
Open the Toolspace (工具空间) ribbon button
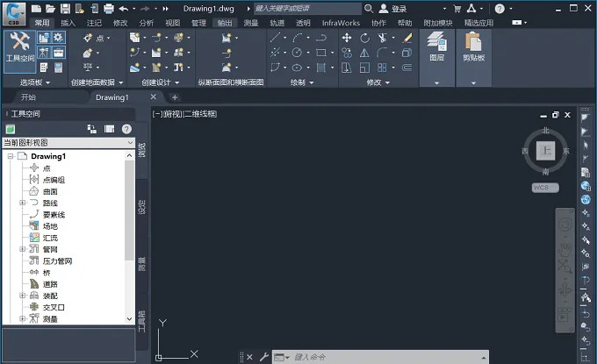pyautogui.click(x=20, y=52)
